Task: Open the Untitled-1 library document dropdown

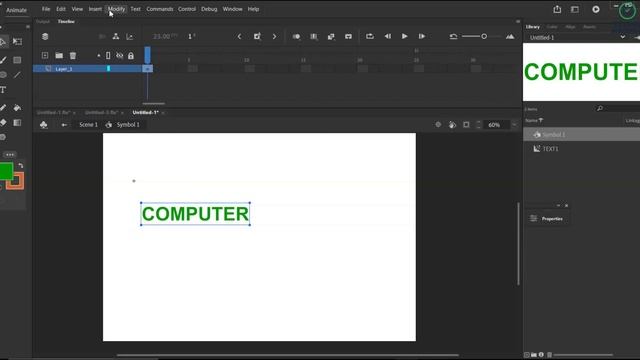Action: coord(622,37)
